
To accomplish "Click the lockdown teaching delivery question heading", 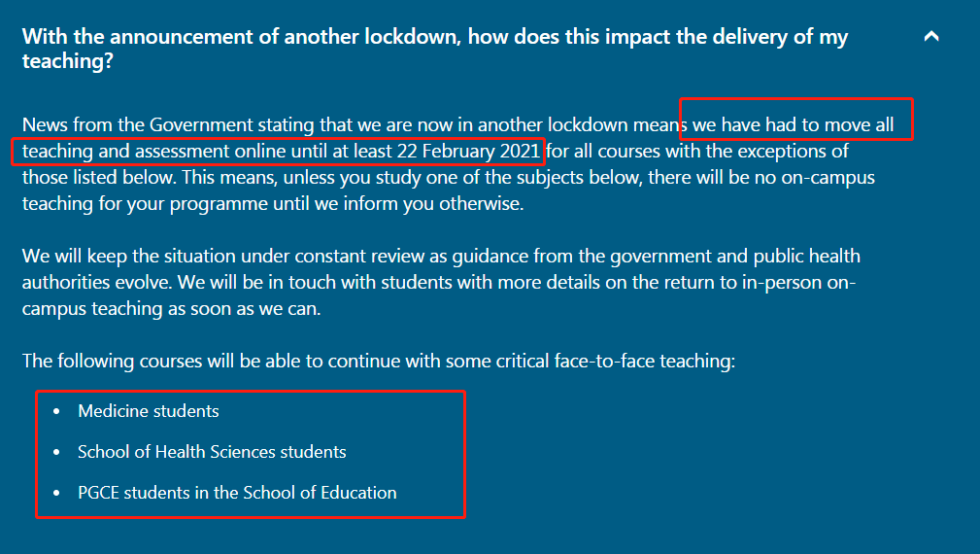I will [434, 49].
